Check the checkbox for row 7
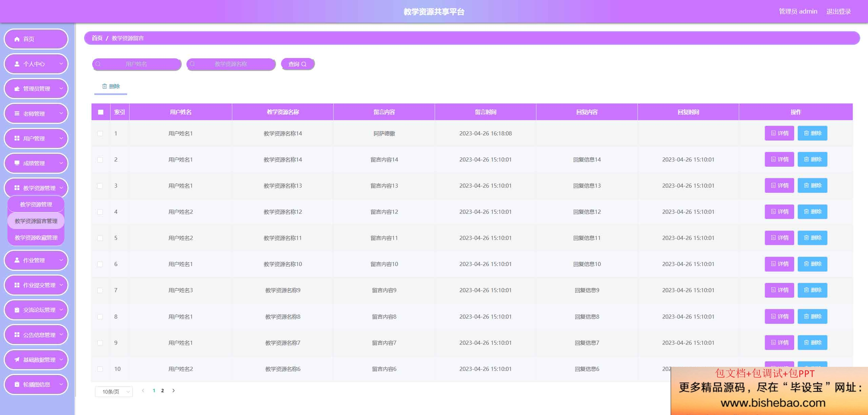The image size is (868, 415). (x=100, y=290)
